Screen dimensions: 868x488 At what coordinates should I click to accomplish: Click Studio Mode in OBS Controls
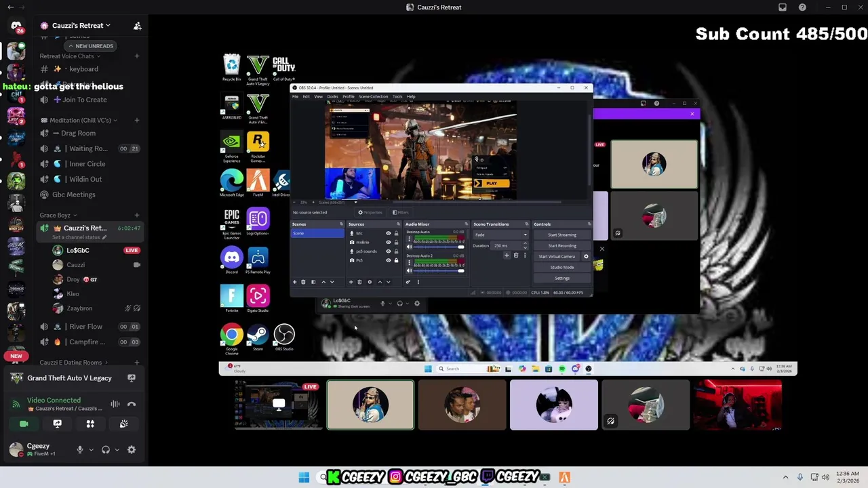point(562,267)
